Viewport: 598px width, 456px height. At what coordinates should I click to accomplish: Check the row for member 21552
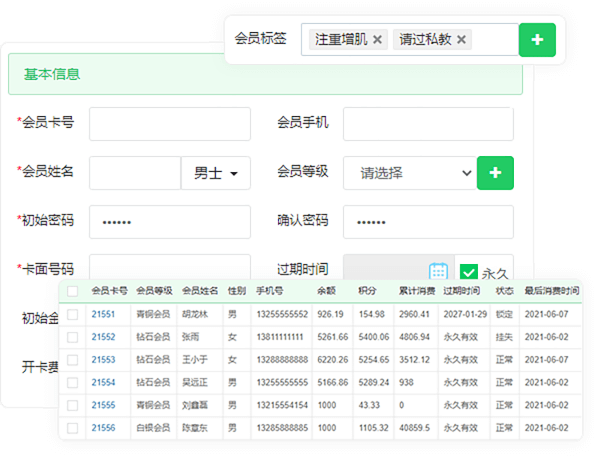[72, 337]
